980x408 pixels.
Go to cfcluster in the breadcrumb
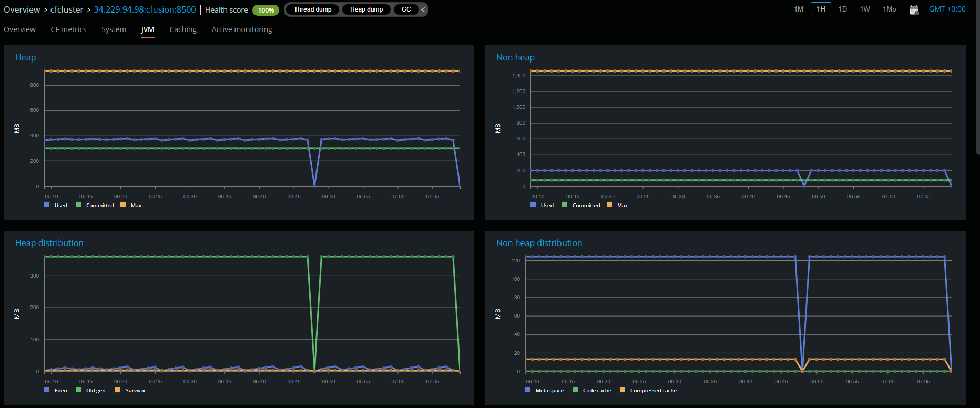pyautogui.click(x=67, y=9)
